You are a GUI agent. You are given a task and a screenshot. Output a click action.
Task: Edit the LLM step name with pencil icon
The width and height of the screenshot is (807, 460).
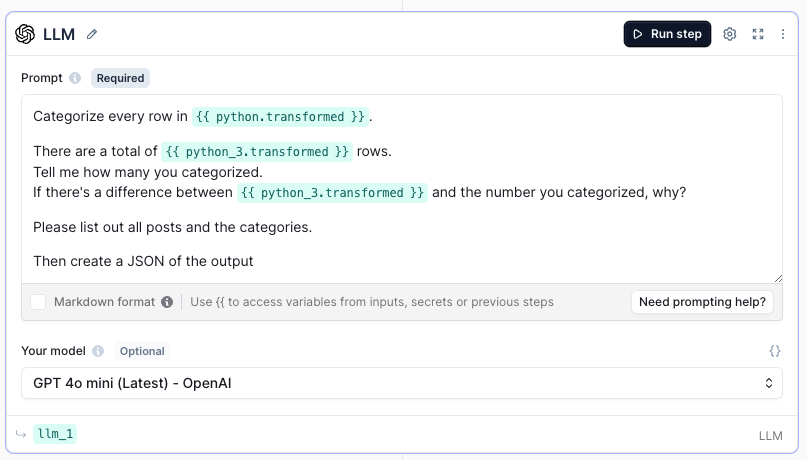[x=92, y=34]
